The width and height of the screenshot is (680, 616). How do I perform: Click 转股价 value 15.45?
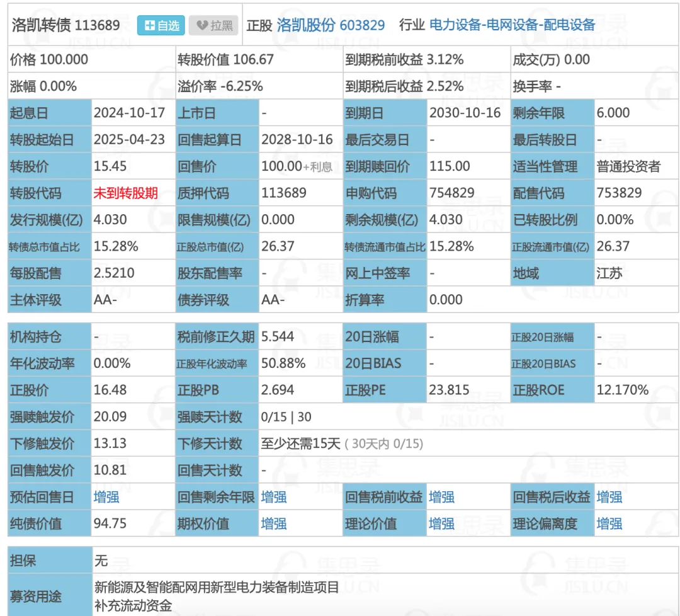tap(110, 166)
